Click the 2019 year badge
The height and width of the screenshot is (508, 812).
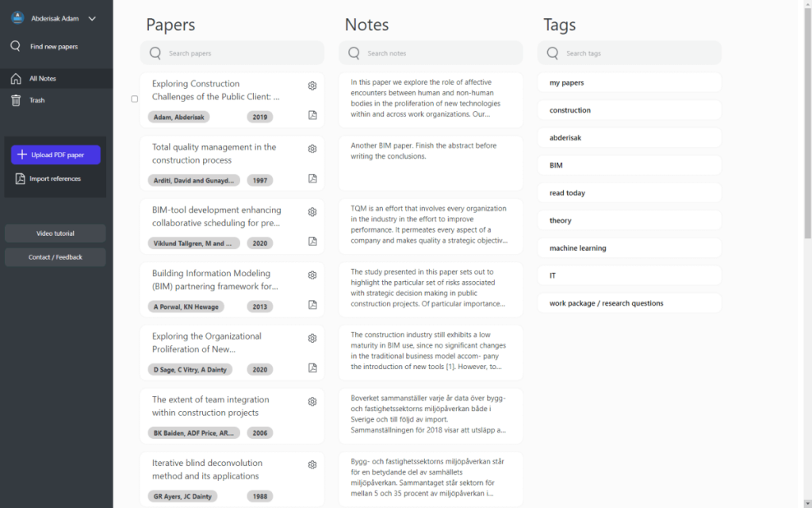click(x=260, y=117)
